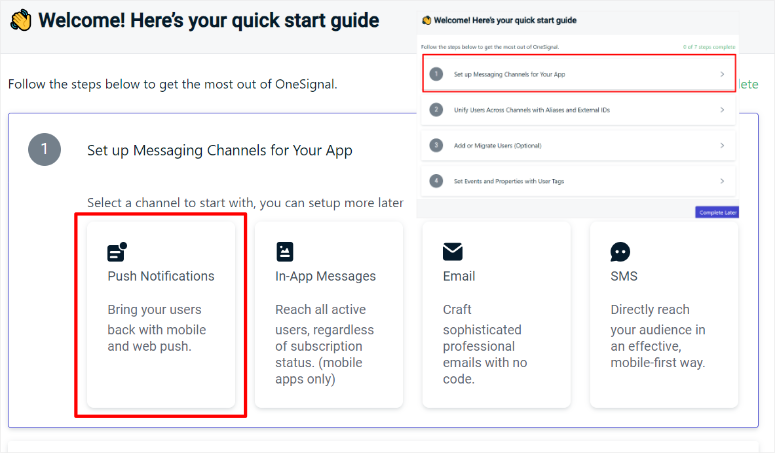
Task: Click the Push Notifications icon
Action: point(117,252)
